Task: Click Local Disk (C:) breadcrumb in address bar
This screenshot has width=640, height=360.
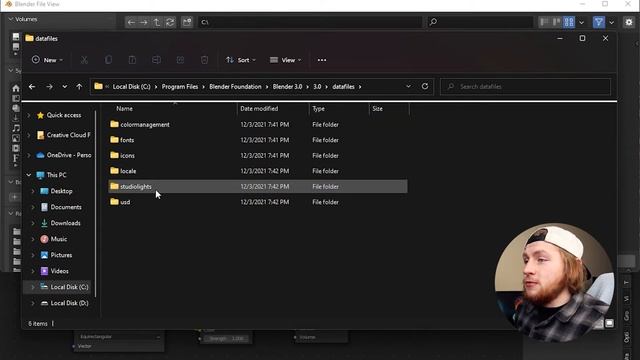Action: coord(131,87)
